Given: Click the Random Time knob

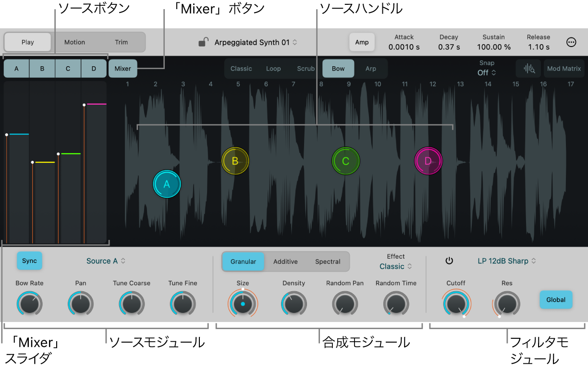Looking at the screenshot, I should coord(396,304).
